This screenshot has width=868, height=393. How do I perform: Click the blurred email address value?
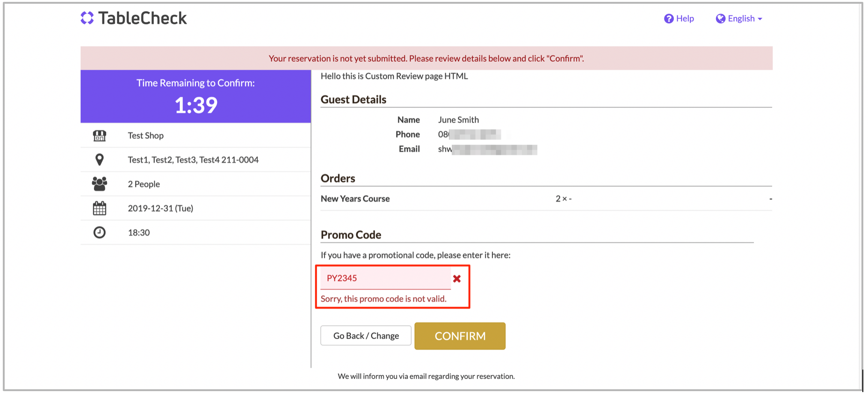click(487, 149)
